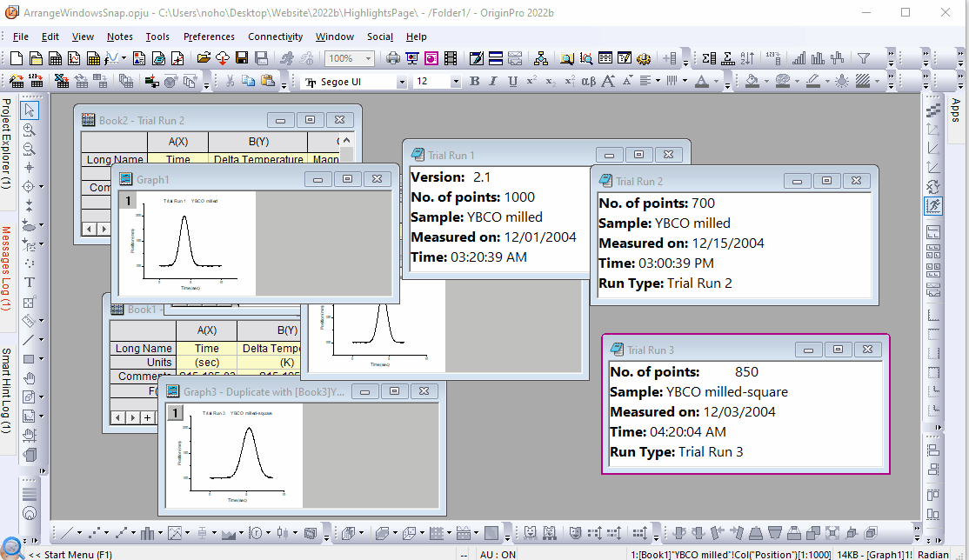Screen dimensions: 969x560
Task: Select the Text tool in Tools sidebar
Action: tap(29, 283)
